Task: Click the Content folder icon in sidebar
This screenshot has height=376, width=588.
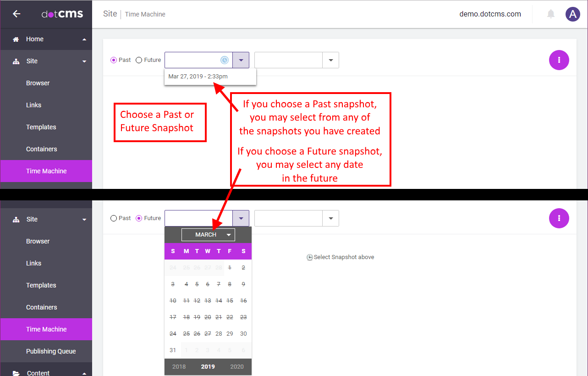Action: [16, 373]
